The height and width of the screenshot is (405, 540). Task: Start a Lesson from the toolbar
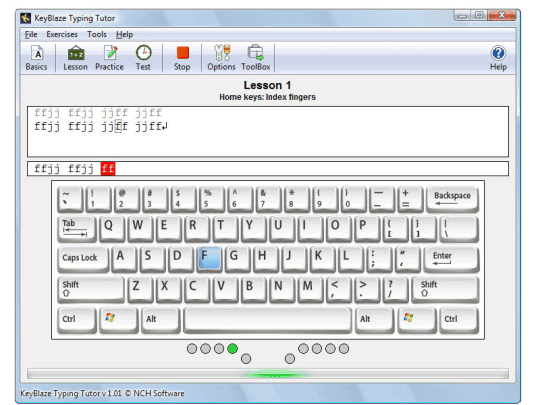click(75, 58)
